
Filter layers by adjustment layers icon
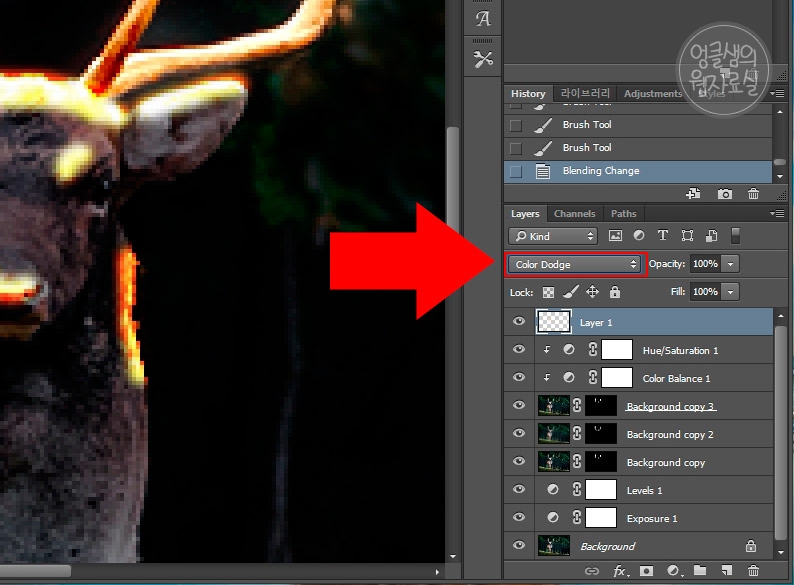tap(639, 236)
